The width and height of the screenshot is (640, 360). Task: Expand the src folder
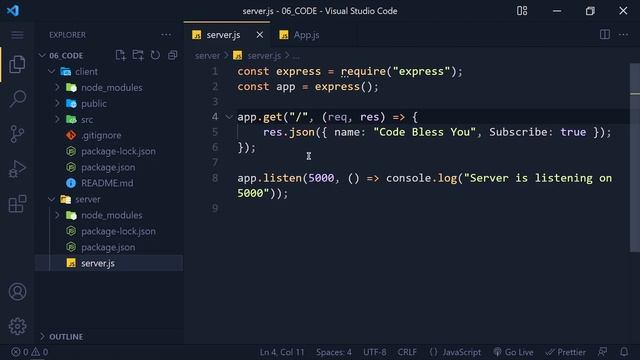(58, 119)
